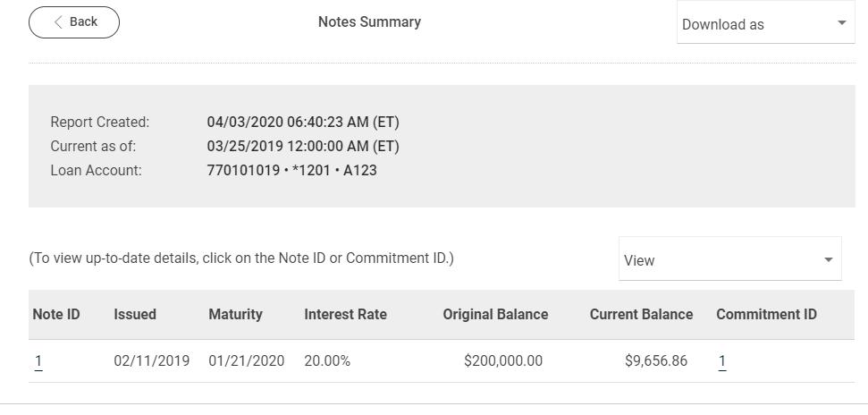
Task: Click the $200,000.00 original balance value
Action: pos(503,361)
